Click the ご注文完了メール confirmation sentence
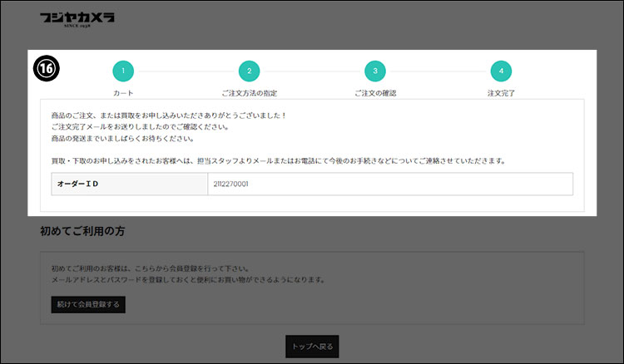Screen dimensions: 624x364 point(140,127)
